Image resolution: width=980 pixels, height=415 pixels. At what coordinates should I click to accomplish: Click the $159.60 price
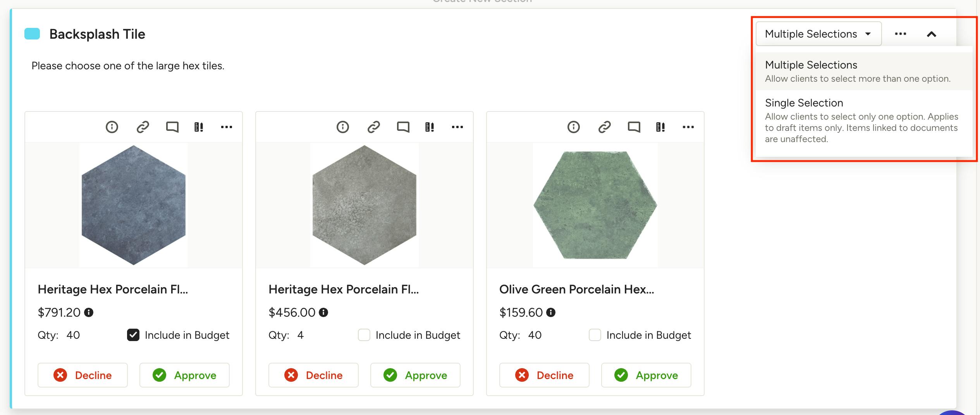(521, 312)
